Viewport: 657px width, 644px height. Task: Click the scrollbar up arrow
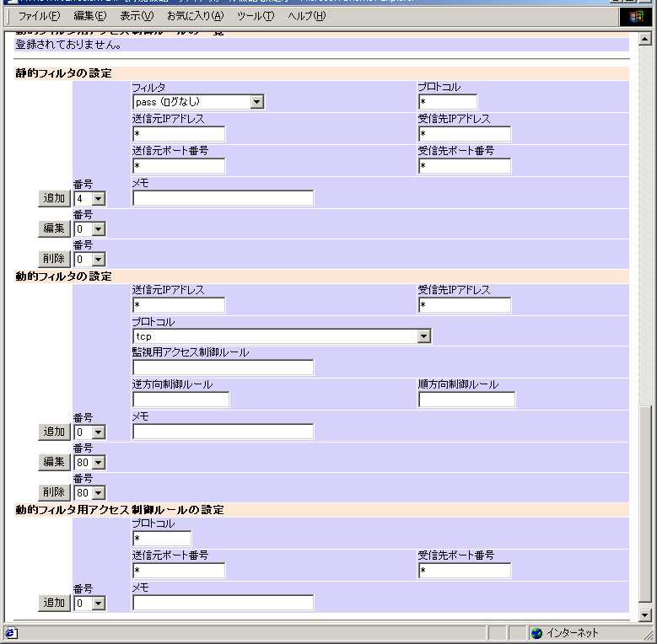[x=645, y=40]
